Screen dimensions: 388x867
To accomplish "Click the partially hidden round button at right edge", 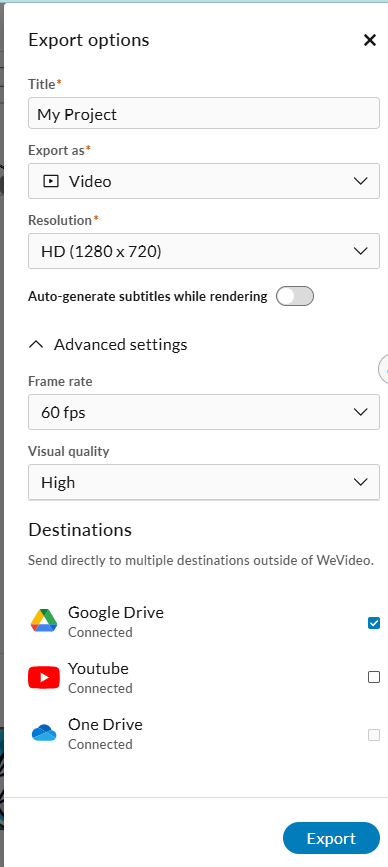I will 384,370.
